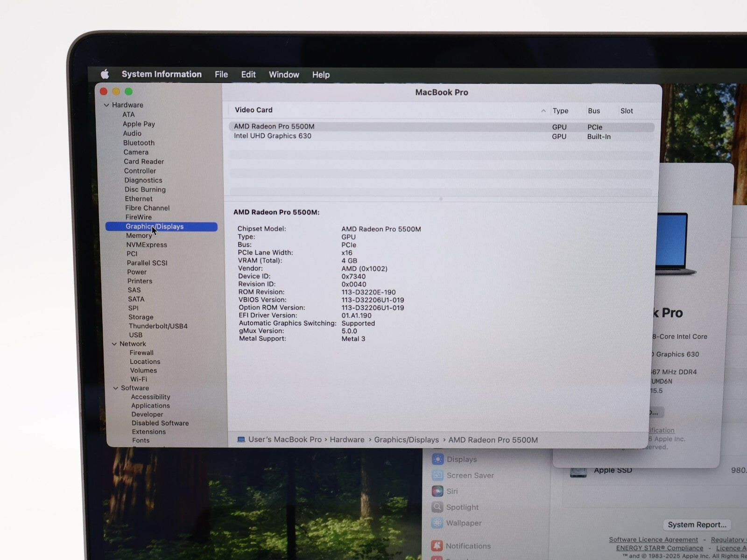Select Audio in the sidebar
This screenshot has height=560, width=747.
click(132, 133)
